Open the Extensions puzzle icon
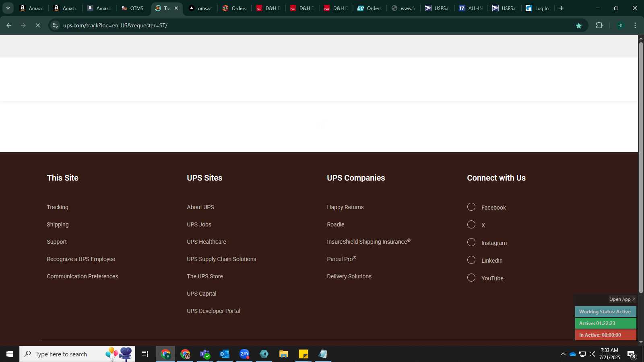This screenshot has height=362, width=644. point(599,25)
